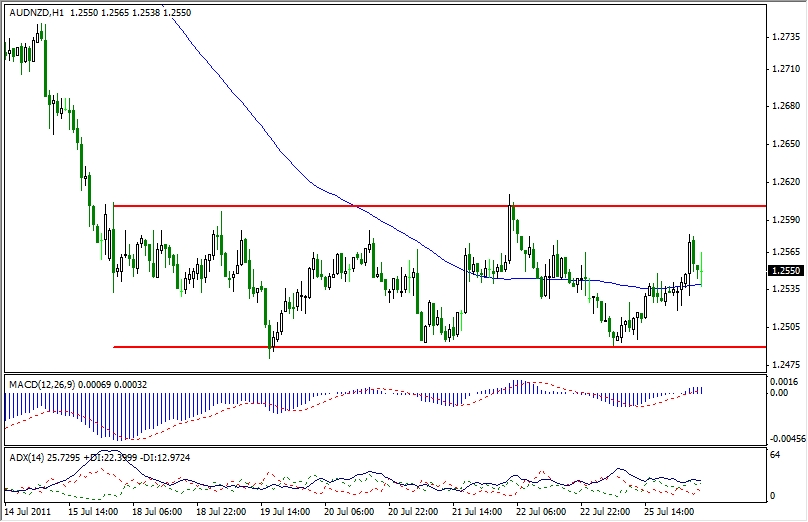808x522 pixels.
Task: Click the MACD scale value -0.00456
Action: click(787, 439)
